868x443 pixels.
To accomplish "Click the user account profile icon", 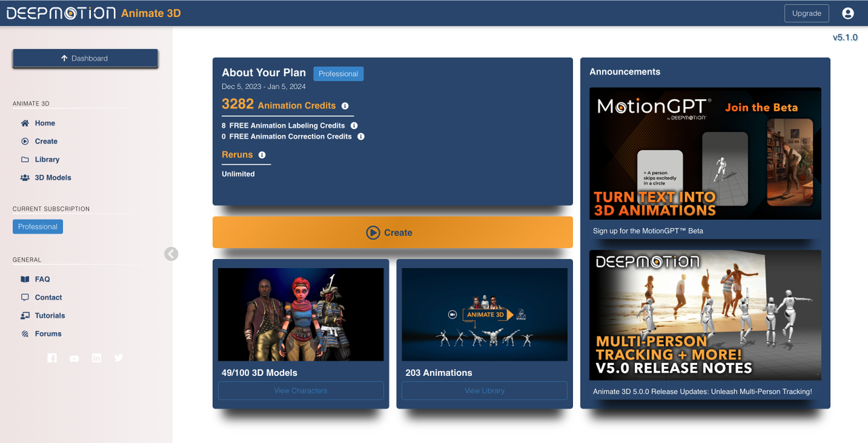I will click(x=848, y=13).
